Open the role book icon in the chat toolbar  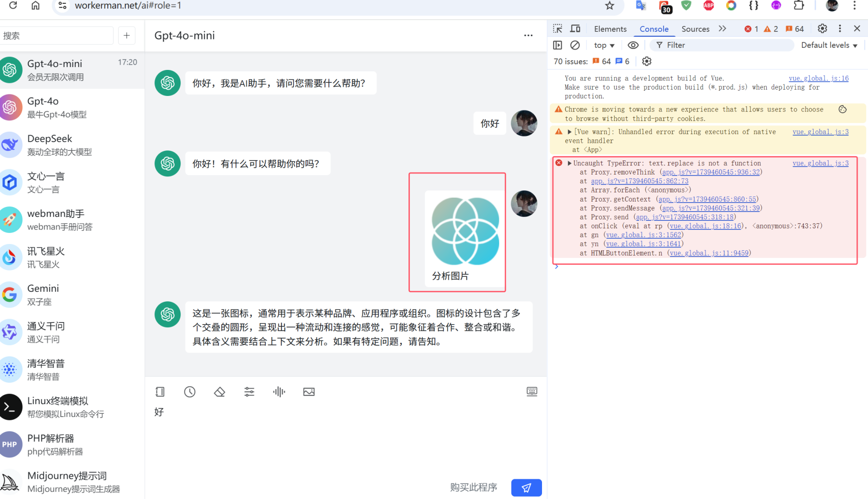[x=160, y=391]
